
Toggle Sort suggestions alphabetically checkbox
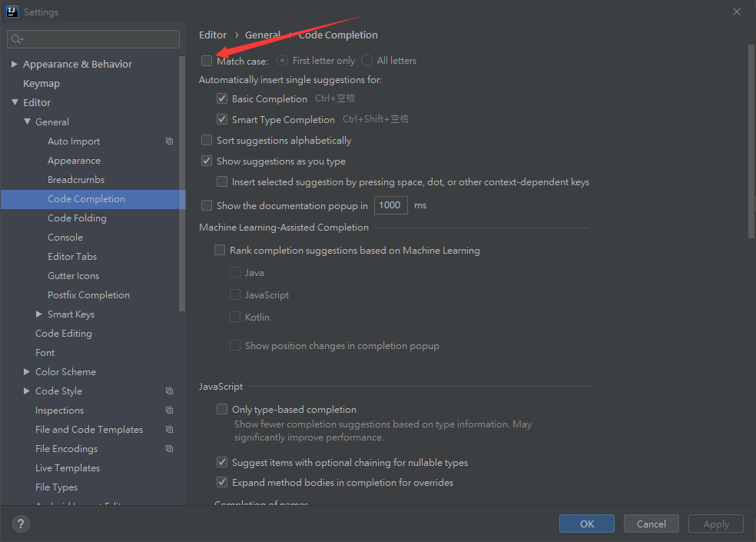[x=207, y=141]
